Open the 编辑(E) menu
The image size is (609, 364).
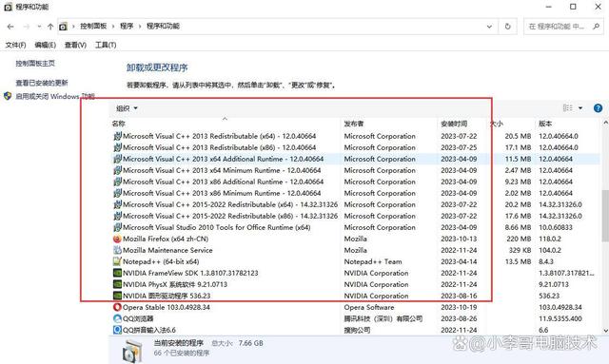pos(46,45)
